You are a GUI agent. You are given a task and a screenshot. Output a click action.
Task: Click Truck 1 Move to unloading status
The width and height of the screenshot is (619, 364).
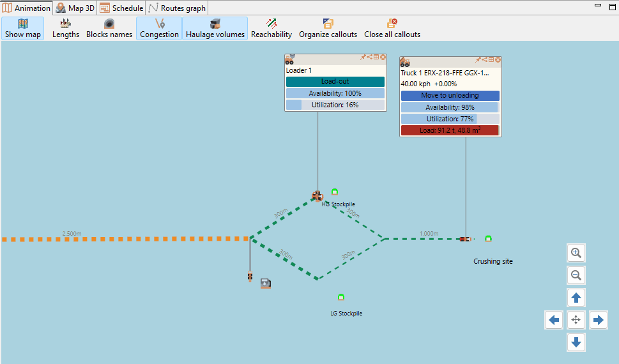point(450,96)
